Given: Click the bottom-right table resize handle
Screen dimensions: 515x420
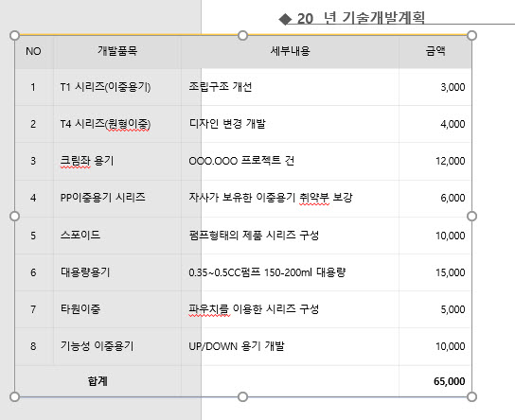Looking at the screenshot, I should (471, 397).
